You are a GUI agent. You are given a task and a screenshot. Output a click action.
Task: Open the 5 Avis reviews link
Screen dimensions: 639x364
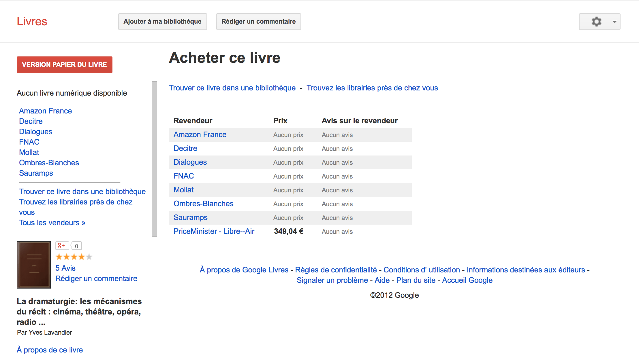point(65,268)
